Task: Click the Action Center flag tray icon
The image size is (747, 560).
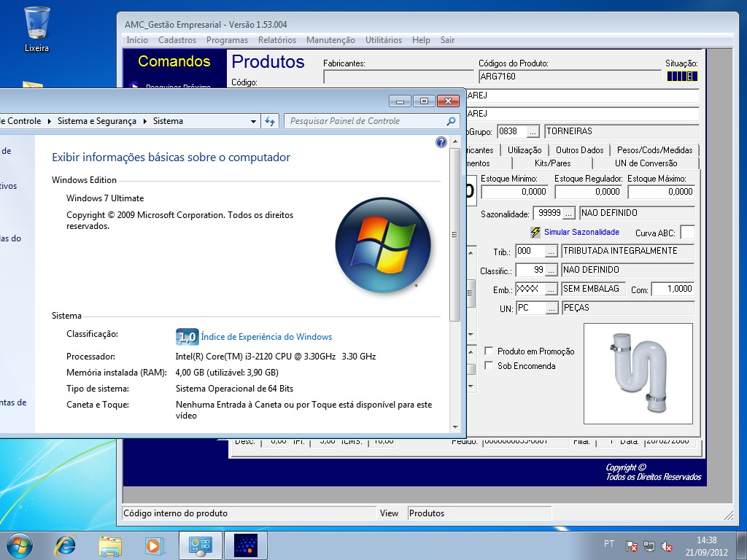Action: 631,546
